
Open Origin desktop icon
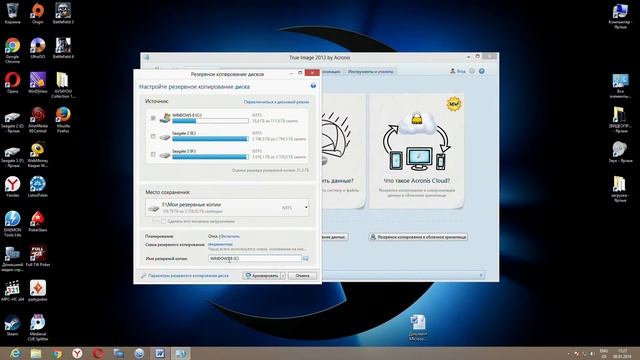(x=38, y=13)
